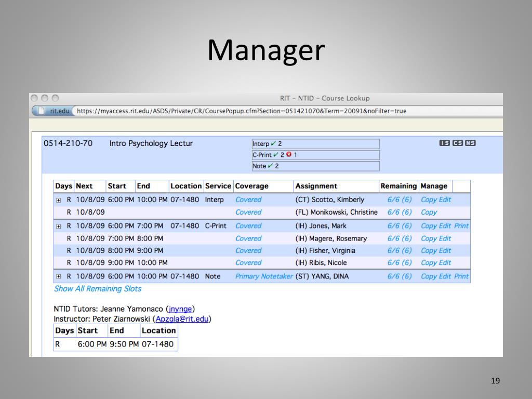The image size is (532, 399).
Task: Click the Intro Psychology Lectur title
Action: [151, 143]
